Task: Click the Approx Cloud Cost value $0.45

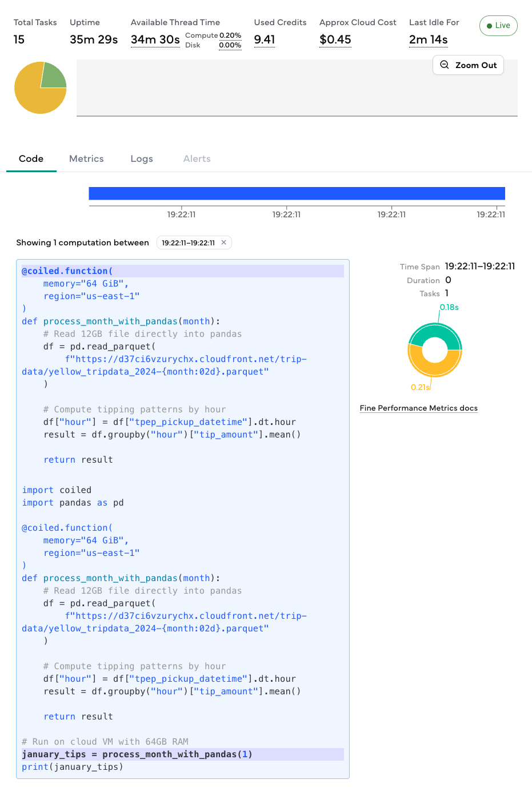Action: pos(335,40)
